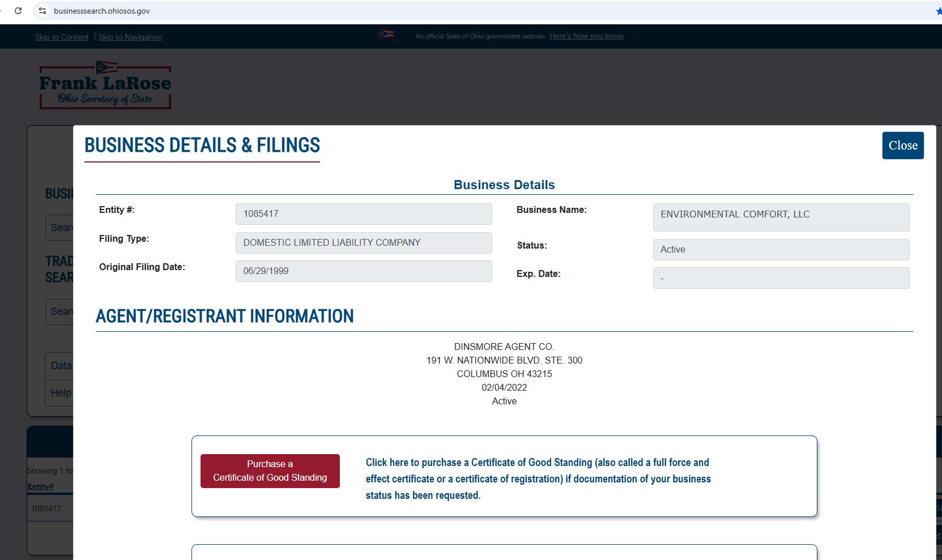The image size is (942, 560).
Task: Select the Filing Type field
Action: (363, 243)
